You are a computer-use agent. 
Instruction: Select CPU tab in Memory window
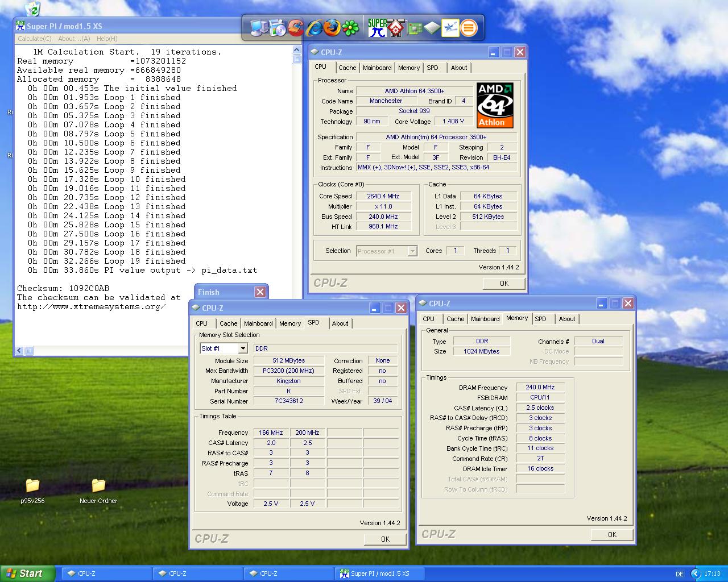pos(429,319)
